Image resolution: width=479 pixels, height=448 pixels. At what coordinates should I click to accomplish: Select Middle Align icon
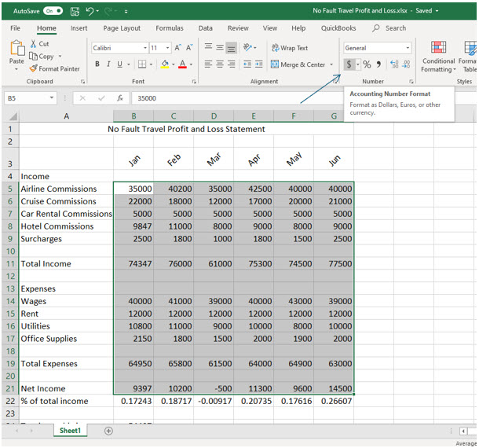coord(220,47)
